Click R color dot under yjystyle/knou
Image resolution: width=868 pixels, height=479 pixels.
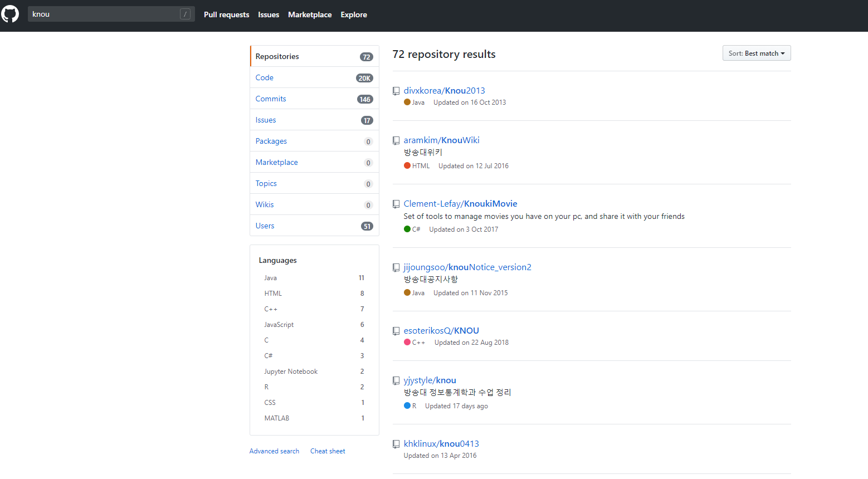(x=407, y=405)
